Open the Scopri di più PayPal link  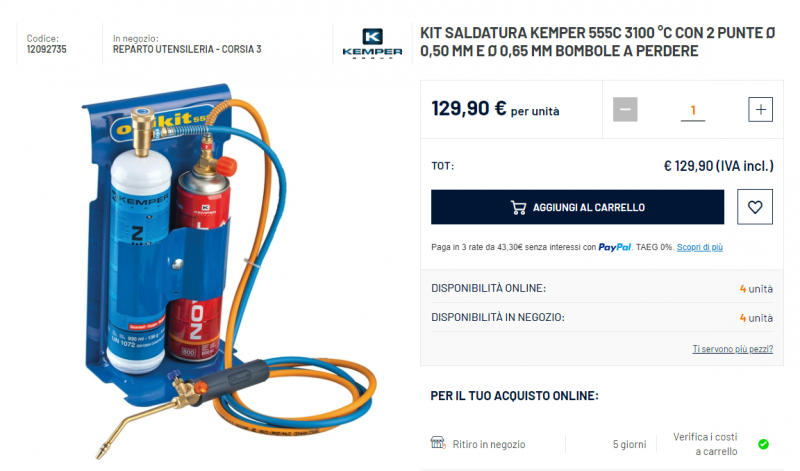pos(699,247)
